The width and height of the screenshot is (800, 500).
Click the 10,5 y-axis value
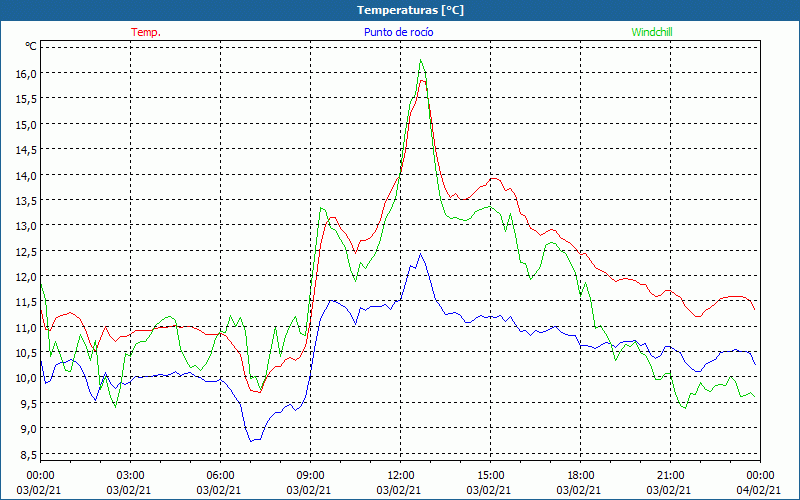pos(26,353)
